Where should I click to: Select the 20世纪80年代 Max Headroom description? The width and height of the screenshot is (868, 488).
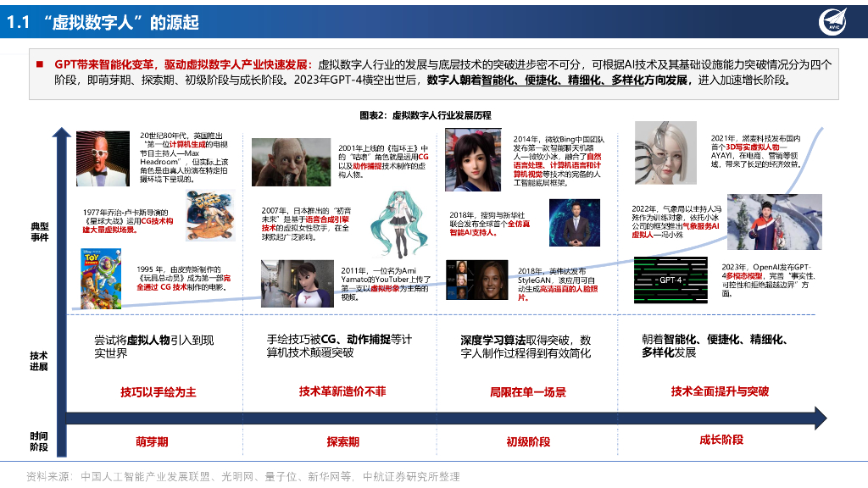coord(184,157)
